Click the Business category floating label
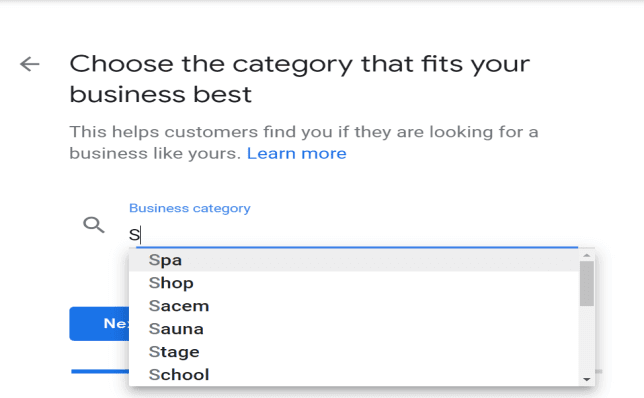Viewport: 644px width, 398px height. click(190, 208)
